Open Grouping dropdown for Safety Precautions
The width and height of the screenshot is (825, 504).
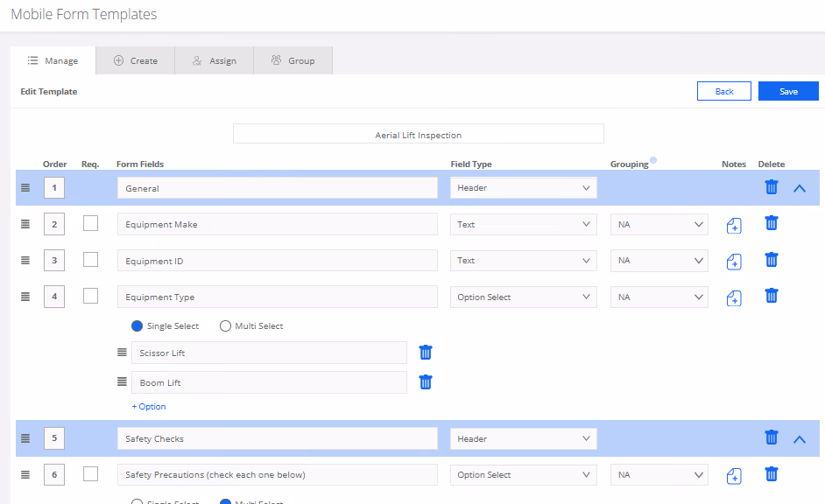click(x=659, y=475)
